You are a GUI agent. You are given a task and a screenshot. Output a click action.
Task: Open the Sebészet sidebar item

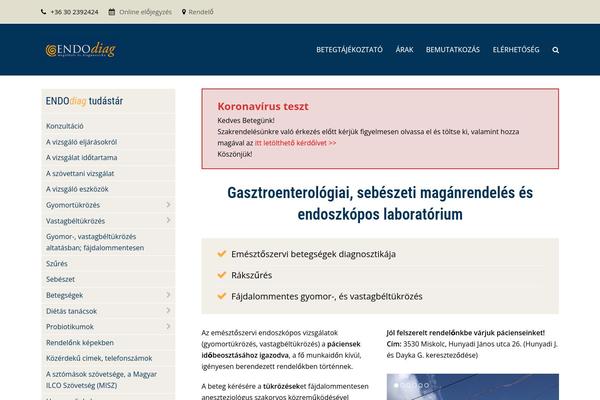60,279
